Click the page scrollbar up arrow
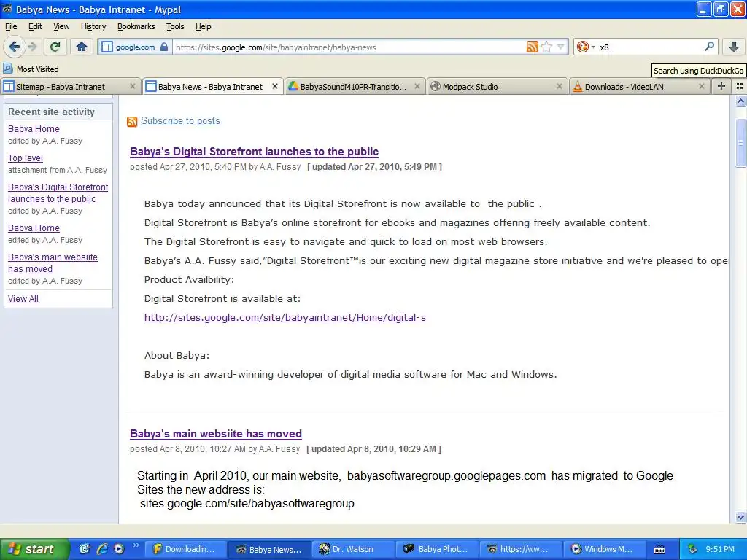This screenshot has width=747, height=560. [x=740, y=101]
